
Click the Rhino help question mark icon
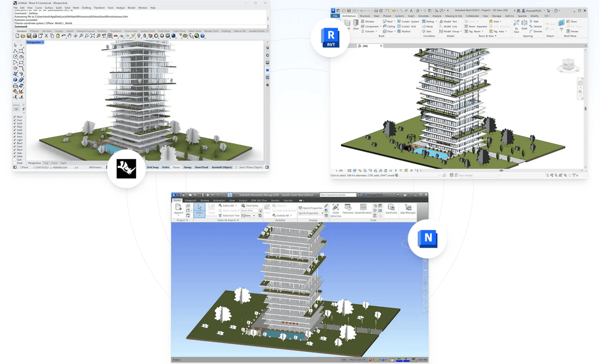[x=203, y=36]
